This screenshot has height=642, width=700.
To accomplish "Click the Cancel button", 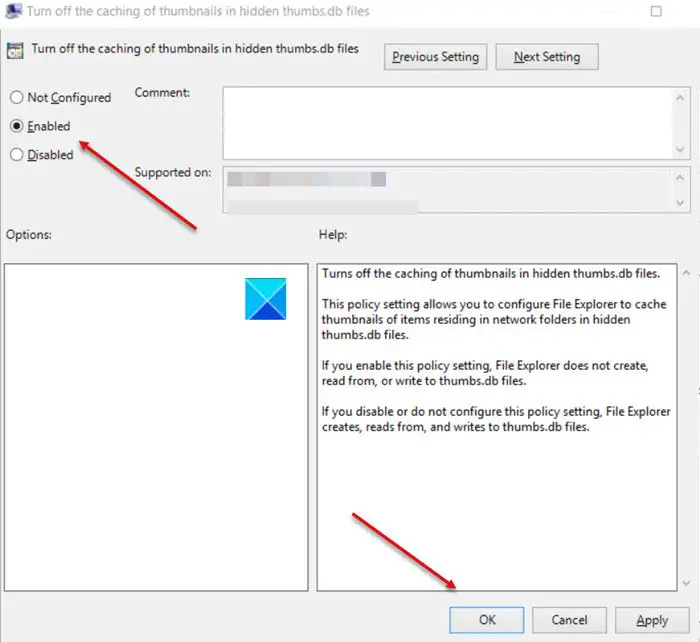I will point(569,620).
